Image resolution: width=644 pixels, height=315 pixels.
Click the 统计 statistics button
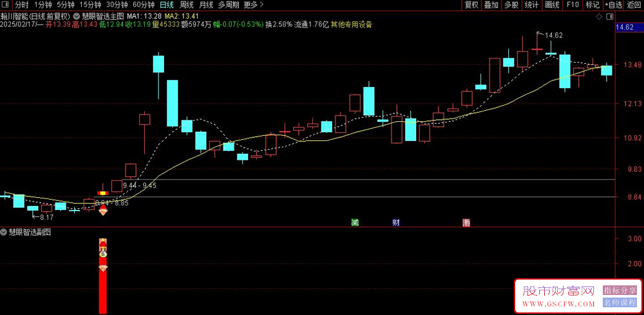click(x=531, y=5)
